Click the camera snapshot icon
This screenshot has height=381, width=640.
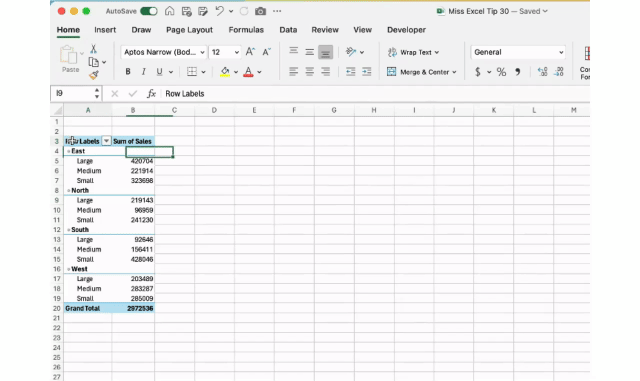tap(260, 11)
